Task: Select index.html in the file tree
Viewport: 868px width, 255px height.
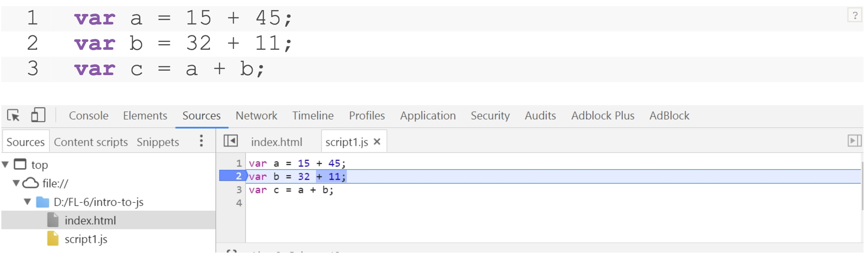Action: tap(90, 221)
